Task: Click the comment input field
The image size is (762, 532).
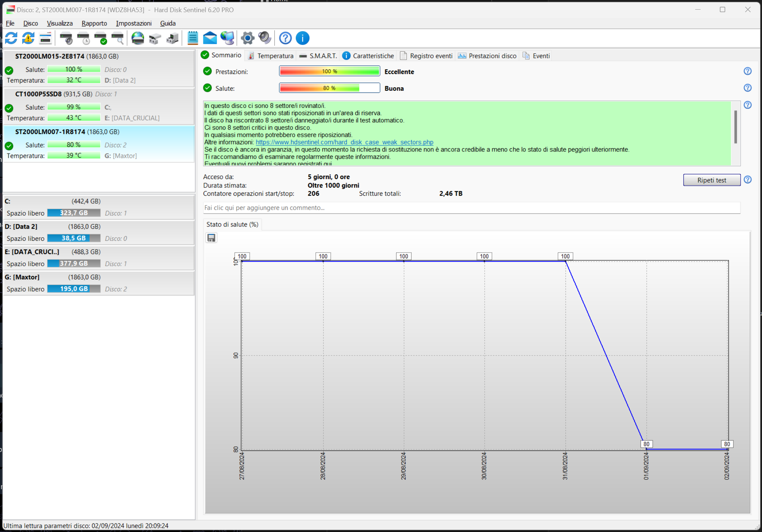Action: pos(471,208)
